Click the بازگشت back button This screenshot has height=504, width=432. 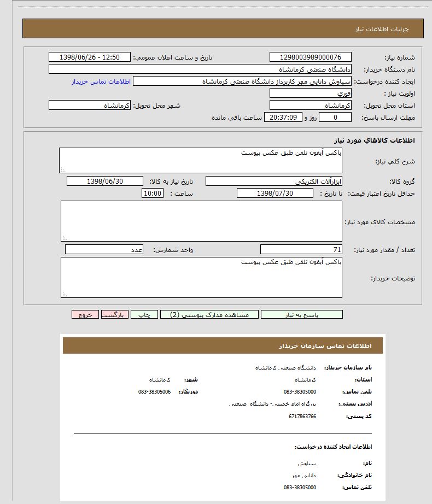click(115, 315)
